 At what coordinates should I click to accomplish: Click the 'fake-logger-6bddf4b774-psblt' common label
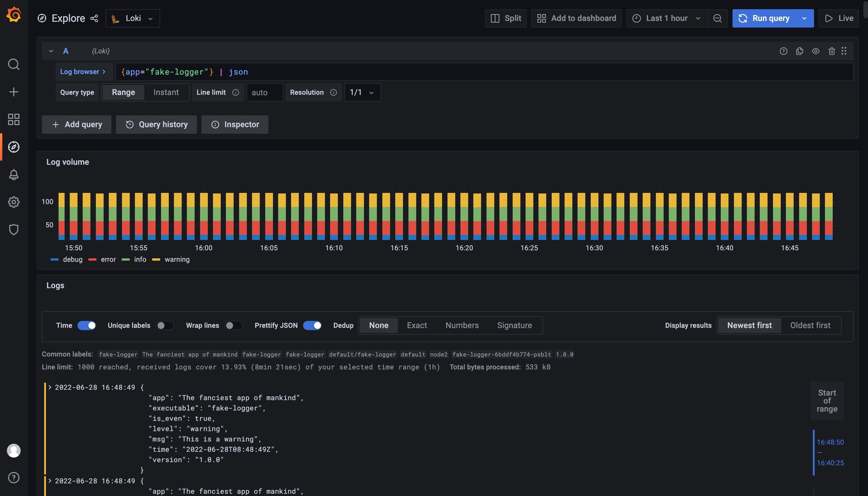pos(501,354)
